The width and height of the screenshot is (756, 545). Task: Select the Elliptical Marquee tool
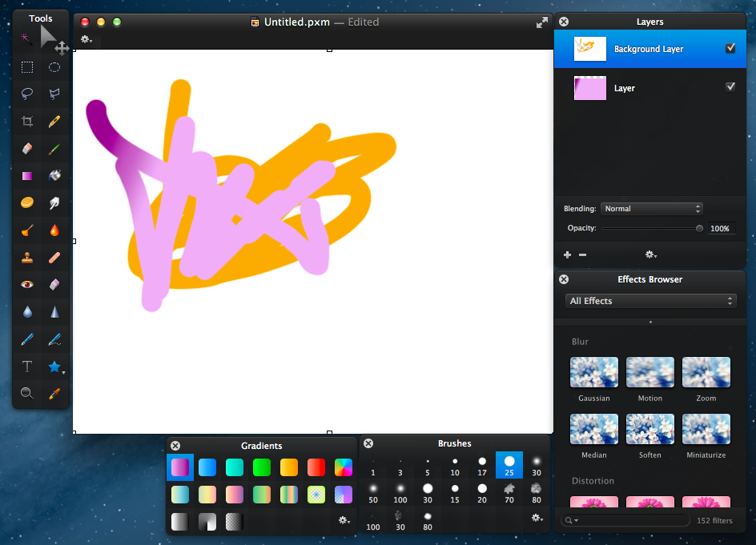click(x=54, y=67)
